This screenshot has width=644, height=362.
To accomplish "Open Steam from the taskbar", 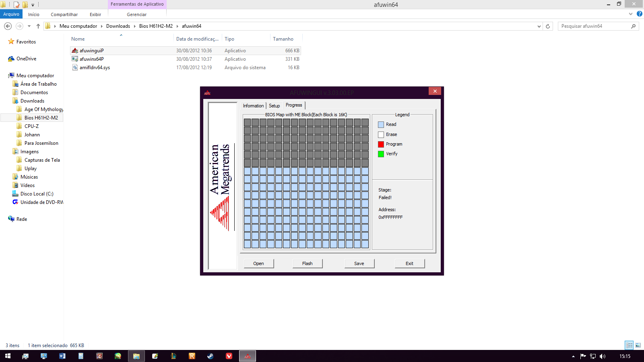I will (x=211, y=356).
